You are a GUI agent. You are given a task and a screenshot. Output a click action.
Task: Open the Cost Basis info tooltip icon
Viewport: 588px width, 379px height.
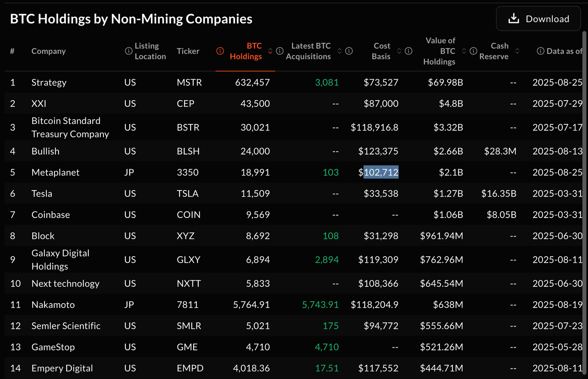349,51
